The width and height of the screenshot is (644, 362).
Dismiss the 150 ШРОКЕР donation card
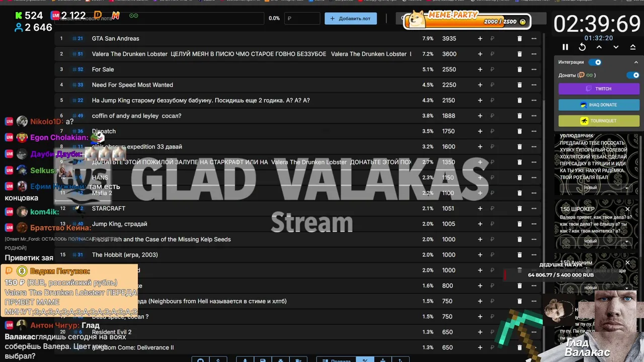click(627, 209)
